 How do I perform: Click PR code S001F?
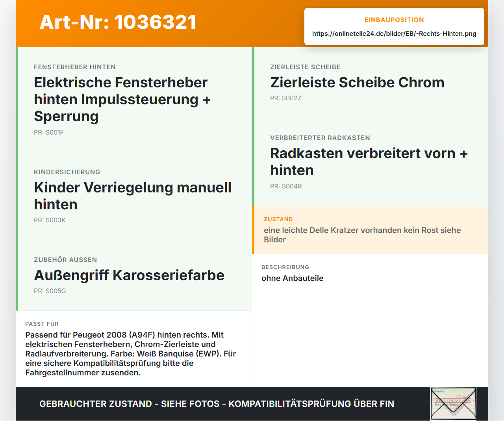[49, 132]
